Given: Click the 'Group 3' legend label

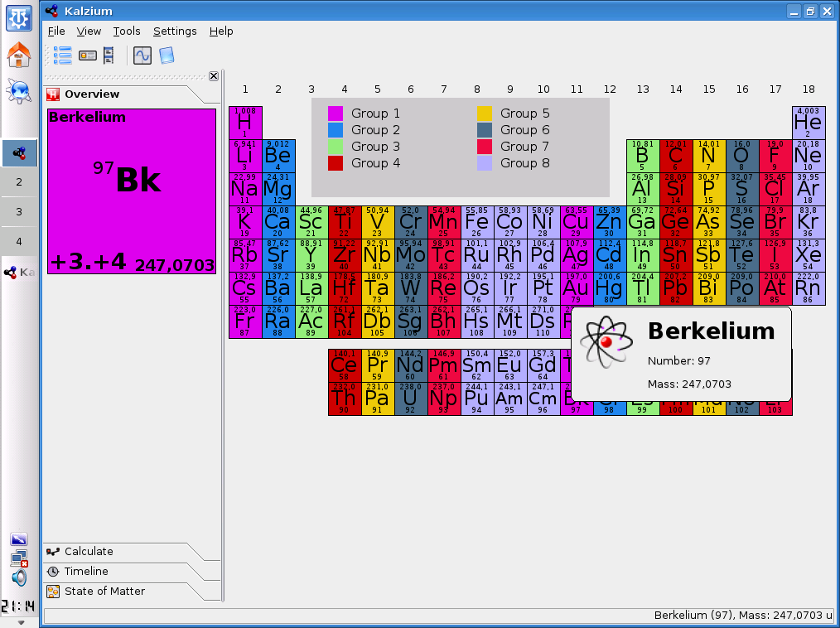Looking at the screenshot, I should click(x=375, y=147).
